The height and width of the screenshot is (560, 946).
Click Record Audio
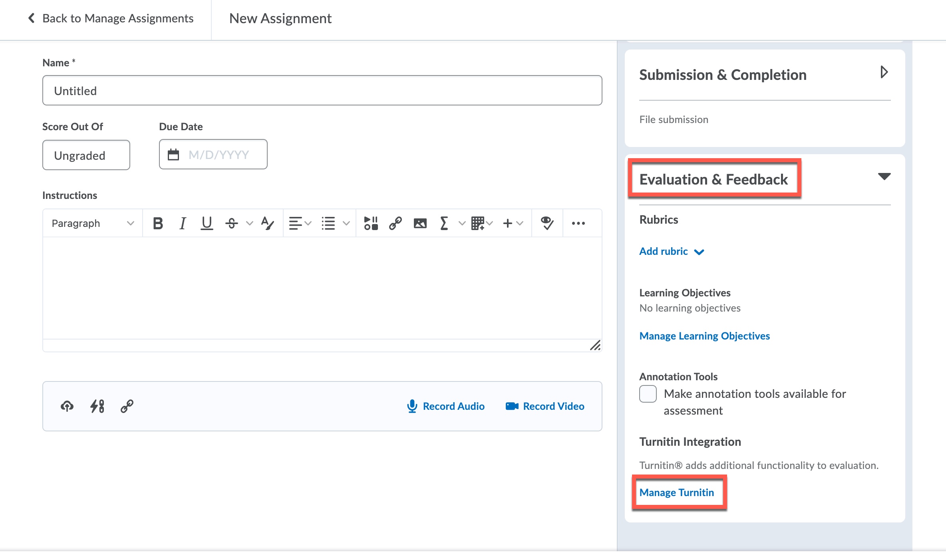click(x=445, y=406)
